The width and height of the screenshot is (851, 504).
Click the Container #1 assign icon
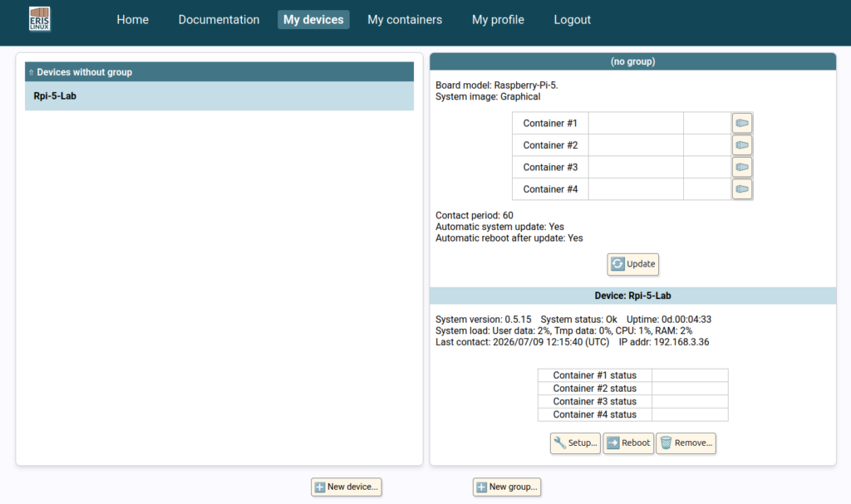[741, 123]
